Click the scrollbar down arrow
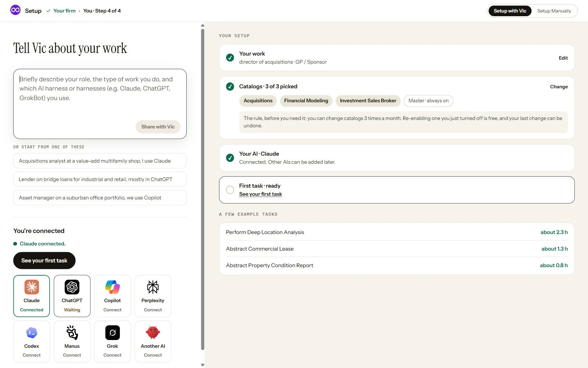 [x=202, y=365]
